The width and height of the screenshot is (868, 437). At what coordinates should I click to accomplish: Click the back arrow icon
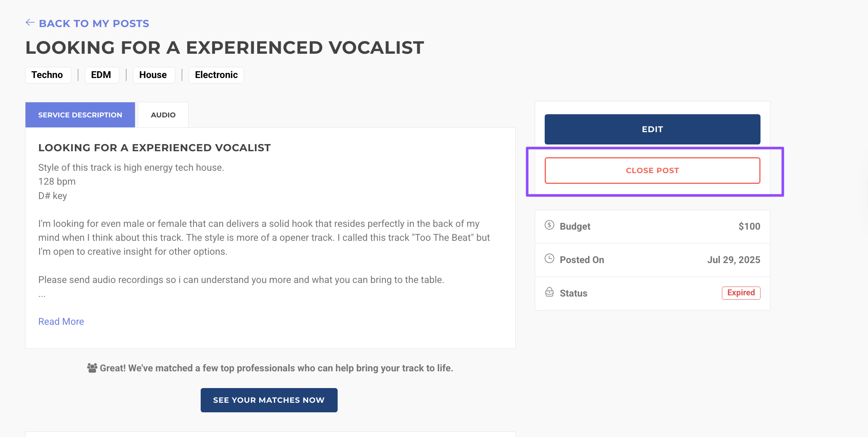click(30, 23)
